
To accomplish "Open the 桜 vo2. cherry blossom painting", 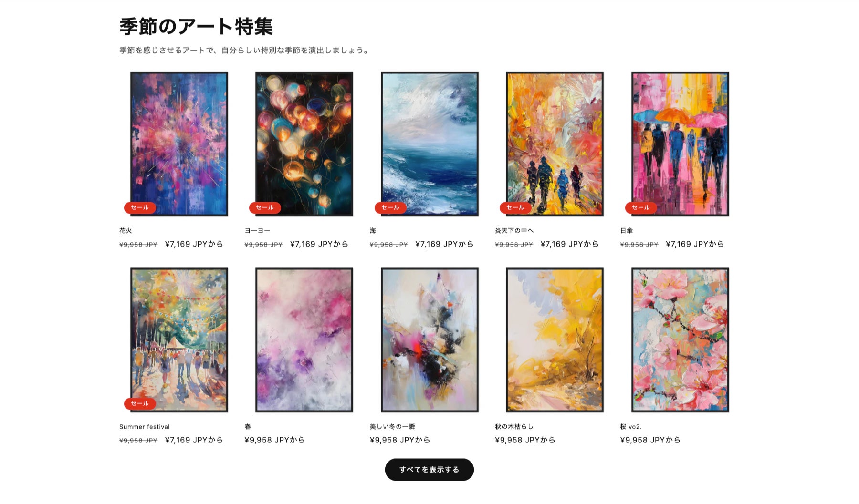I will click(x=680, y=340).
